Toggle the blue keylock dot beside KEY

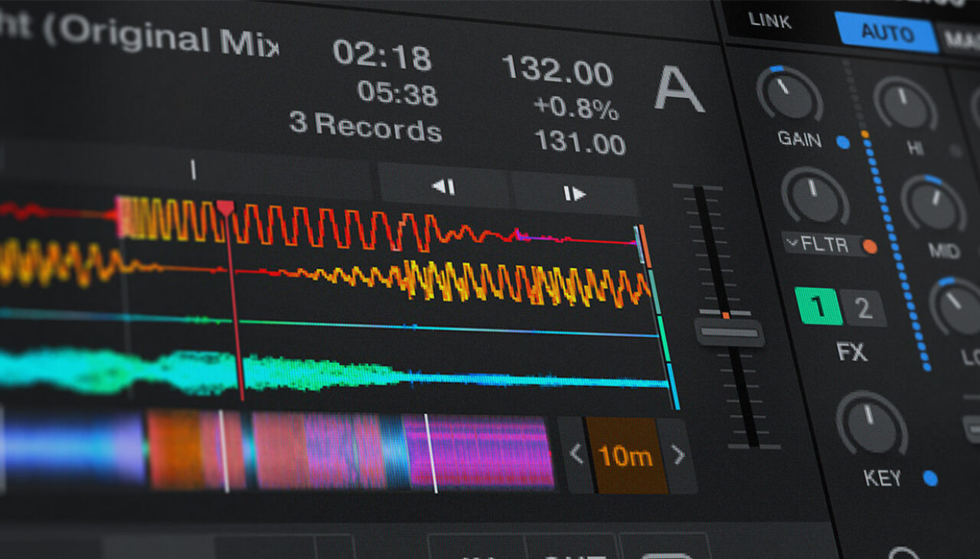929,478
